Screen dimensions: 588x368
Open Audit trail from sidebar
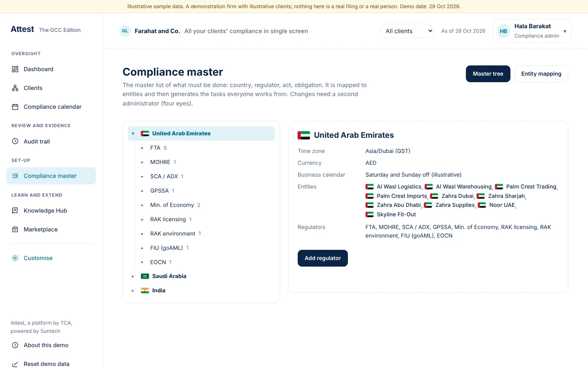coord(51,141)
